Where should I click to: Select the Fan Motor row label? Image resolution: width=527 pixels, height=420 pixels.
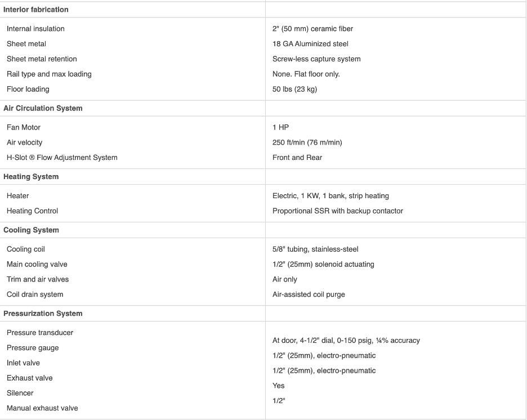pyautogui.click(x=24, y=128)
